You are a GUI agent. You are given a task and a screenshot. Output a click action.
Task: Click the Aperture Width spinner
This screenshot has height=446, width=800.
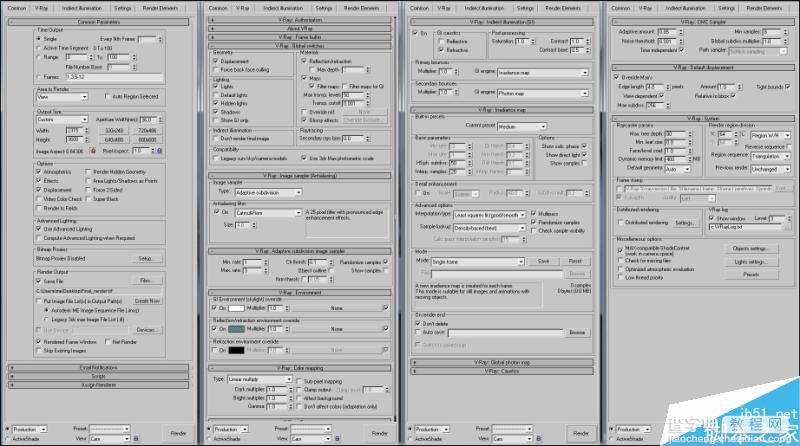[160, 119]
